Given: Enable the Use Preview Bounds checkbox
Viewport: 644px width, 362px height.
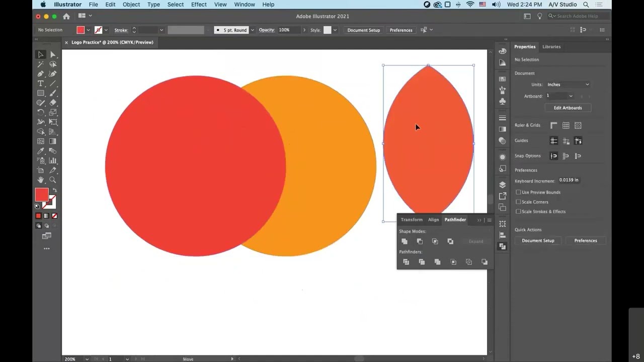Looking at the screenshot, I should click(519, 192).
